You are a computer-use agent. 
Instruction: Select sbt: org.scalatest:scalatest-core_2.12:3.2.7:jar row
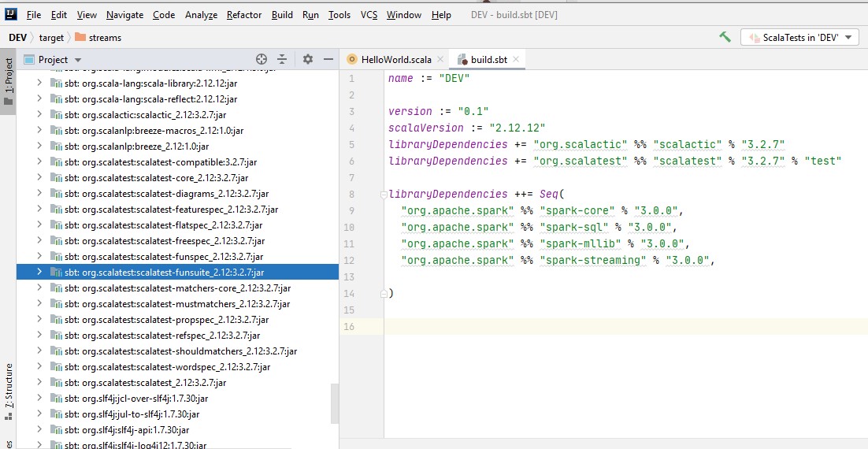177,178
